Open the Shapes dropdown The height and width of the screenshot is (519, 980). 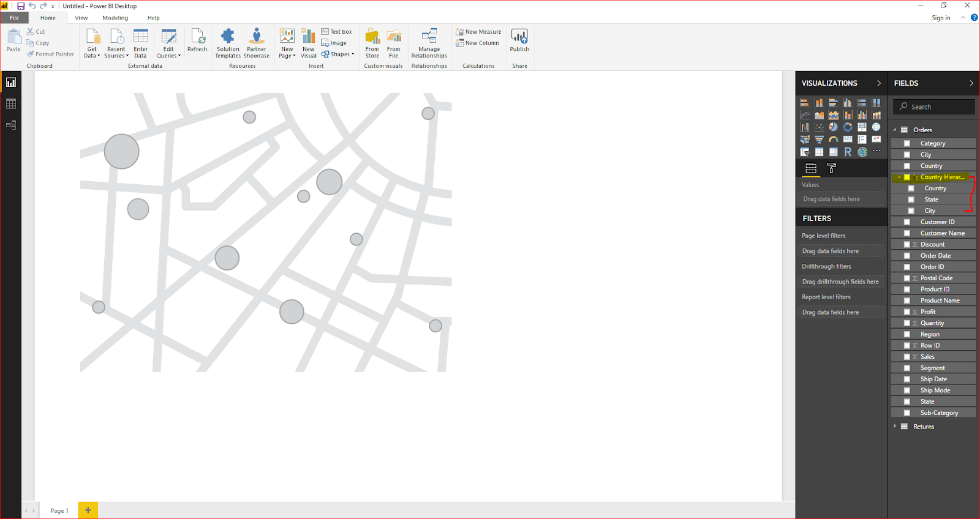pos(338,54)
